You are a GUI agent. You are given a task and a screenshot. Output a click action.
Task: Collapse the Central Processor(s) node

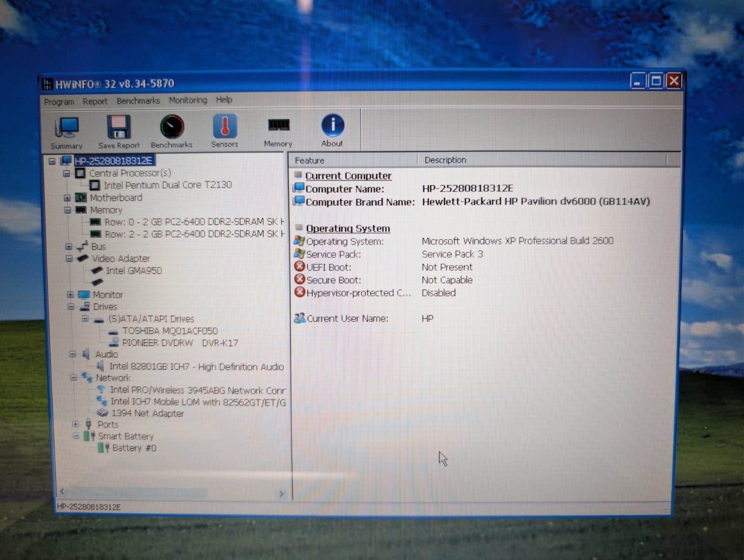pos(66,173)
